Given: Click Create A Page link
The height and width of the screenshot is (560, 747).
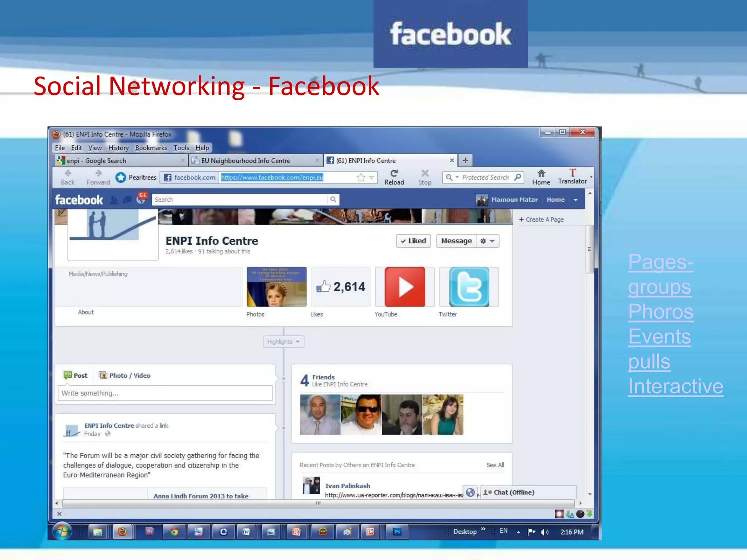Looking at the screenshot, I should click(x=541, y=219).
